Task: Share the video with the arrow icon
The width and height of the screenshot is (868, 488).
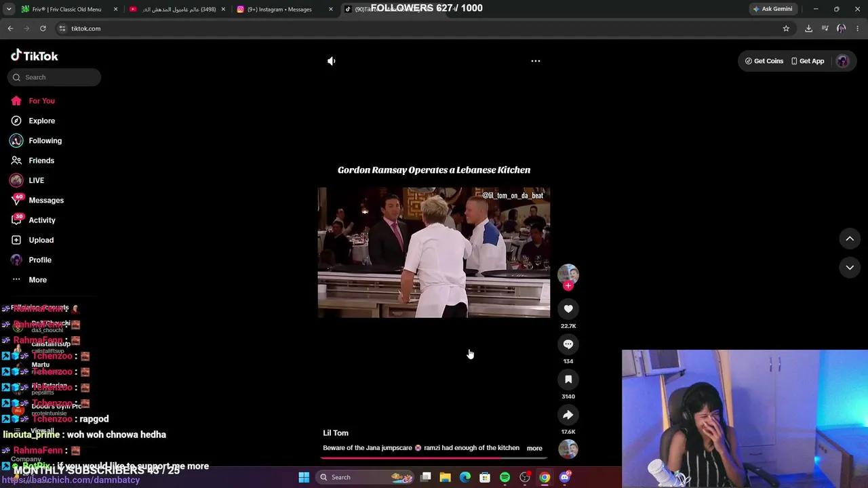Action: [x=568, y=415]
